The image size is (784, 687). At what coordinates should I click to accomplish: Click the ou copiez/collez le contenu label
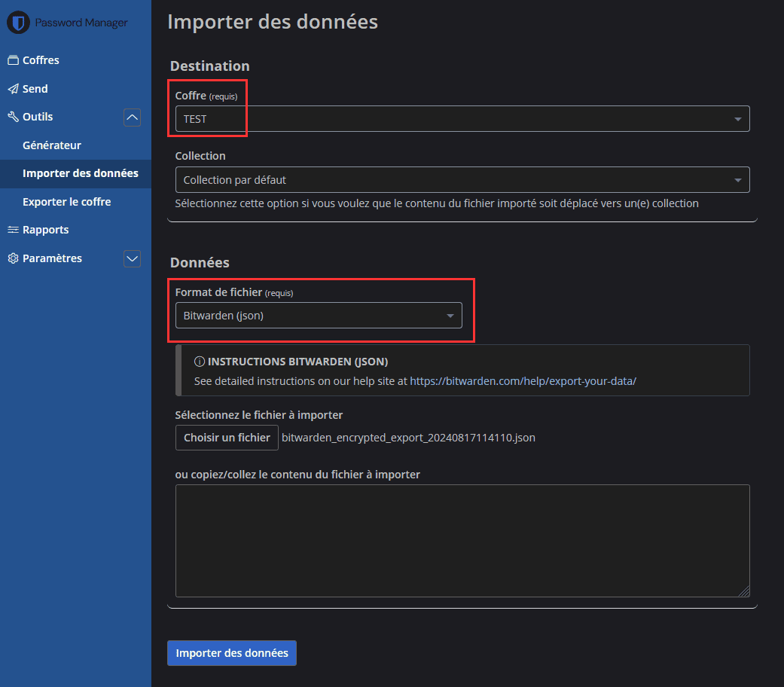[x=297, y=475]
